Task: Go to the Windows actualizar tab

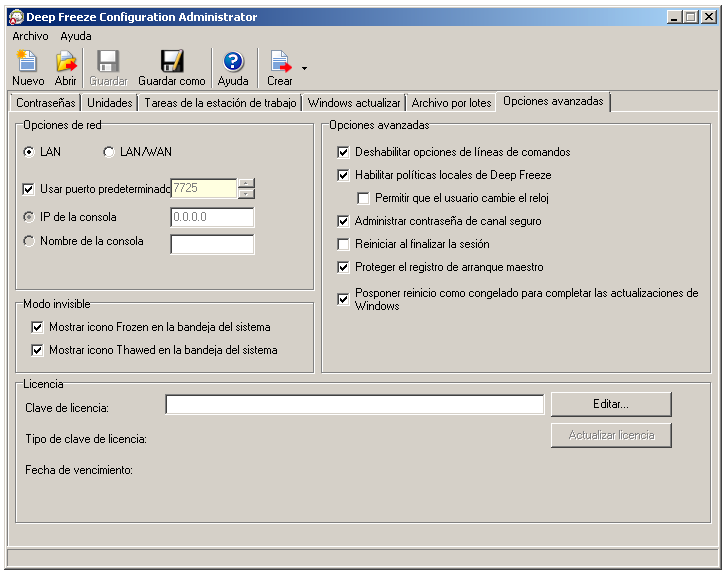Action: (354, 103)
